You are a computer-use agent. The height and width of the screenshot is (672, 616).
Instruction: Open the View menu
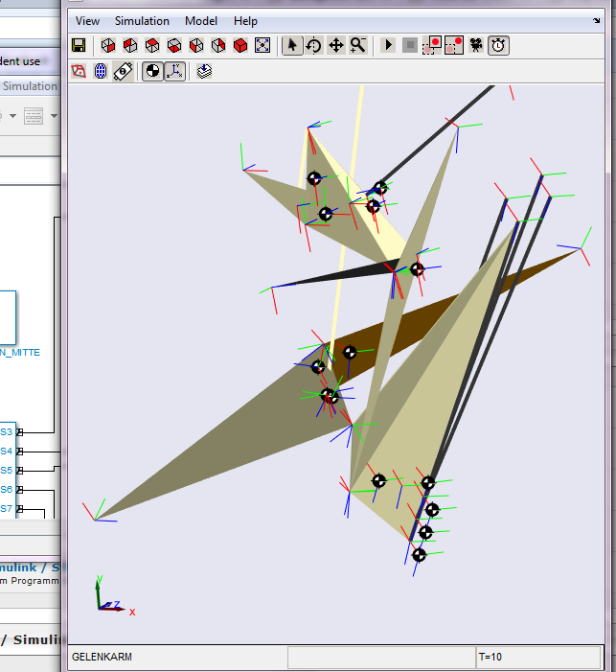click(x=87, y=21)
